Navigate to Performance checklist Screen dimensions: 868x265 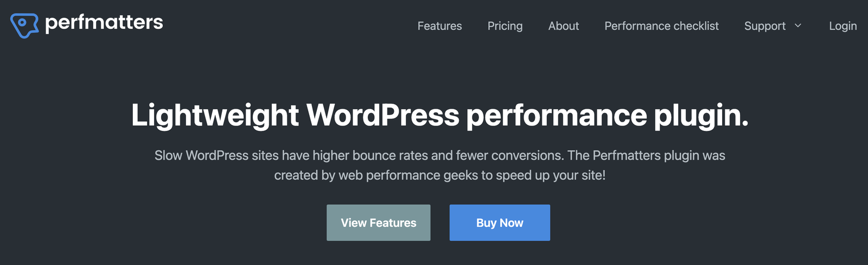[661, 26]
